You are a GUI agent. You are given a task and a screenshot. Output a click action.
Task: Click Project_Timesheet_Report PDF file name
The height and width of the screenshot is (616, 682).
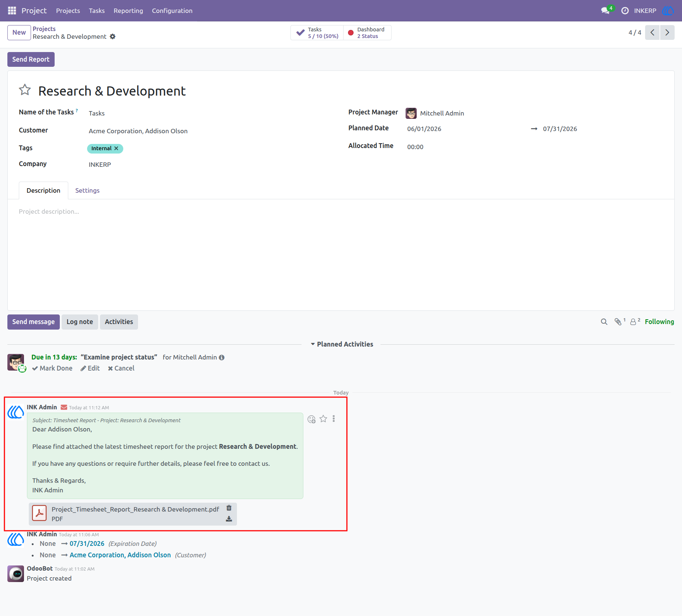[135, 509]
